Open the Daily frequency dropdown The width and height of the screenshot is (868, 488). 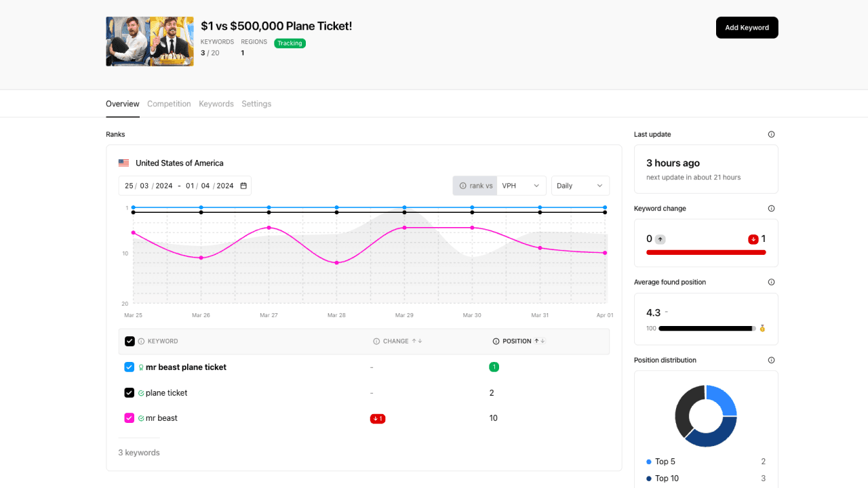point(580,185)
